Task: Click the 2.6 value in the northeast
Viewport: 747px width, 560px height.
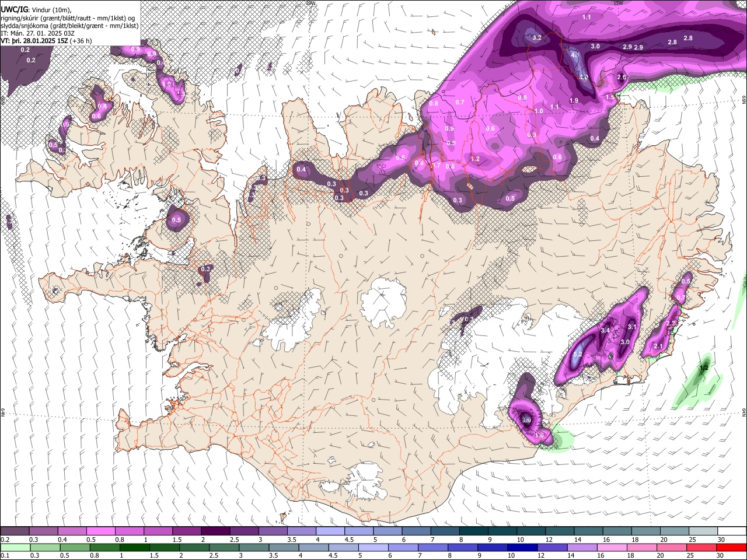Action: [x=622, y=78]
